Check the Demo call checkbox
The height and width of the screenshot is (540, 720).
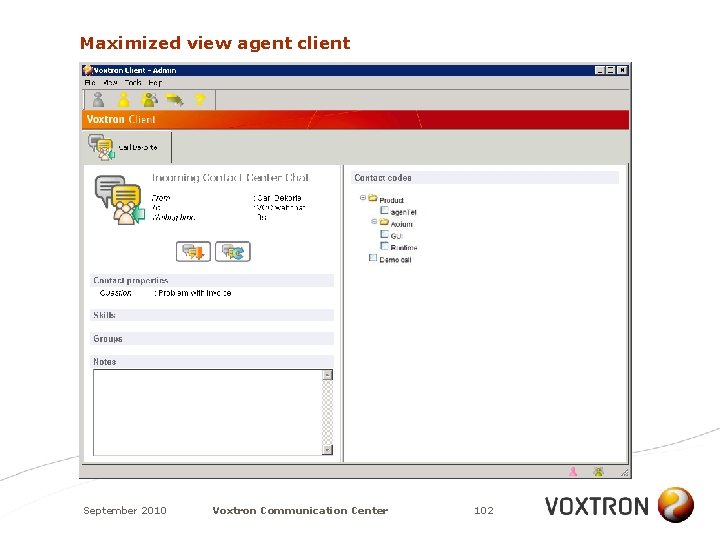[373, 258]
